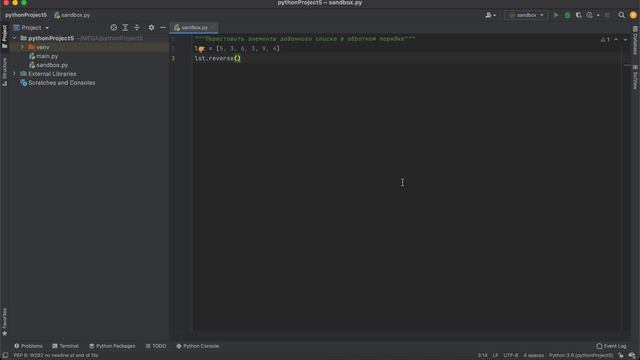Select sandbox.py in project tree
This screenshot has height=360, width=640.
pos(48,65)
